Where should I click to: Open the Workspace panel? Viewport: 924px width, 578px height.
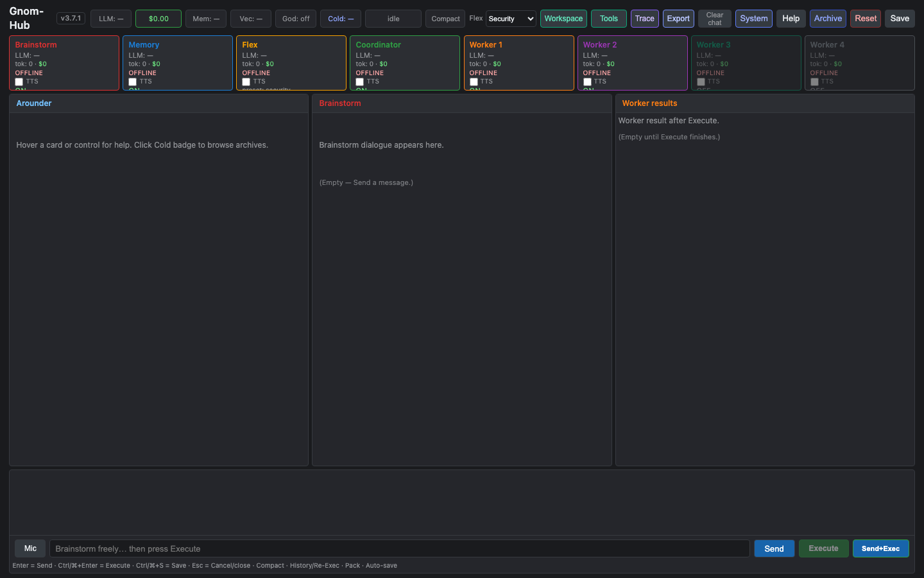pos(563,19)
